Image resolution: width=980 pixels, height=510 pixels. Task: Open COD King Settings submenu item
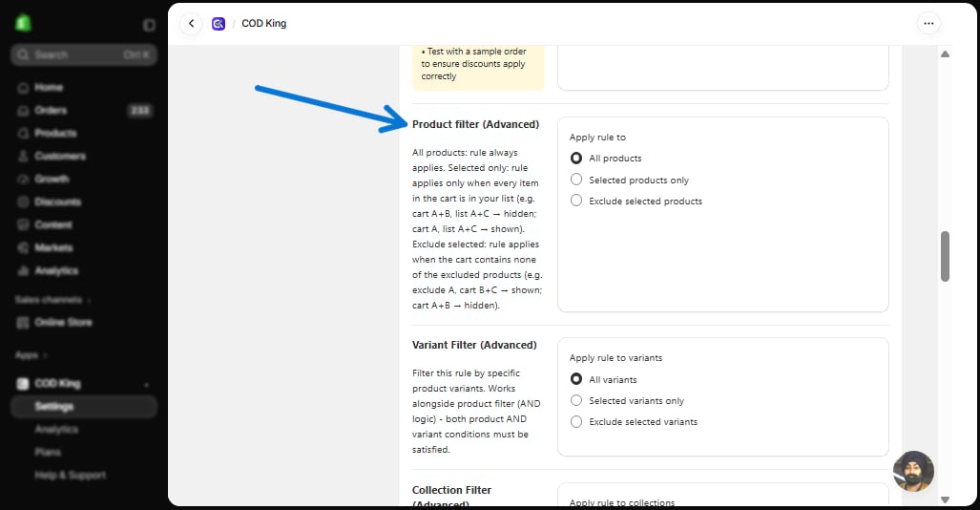point(84,407)
